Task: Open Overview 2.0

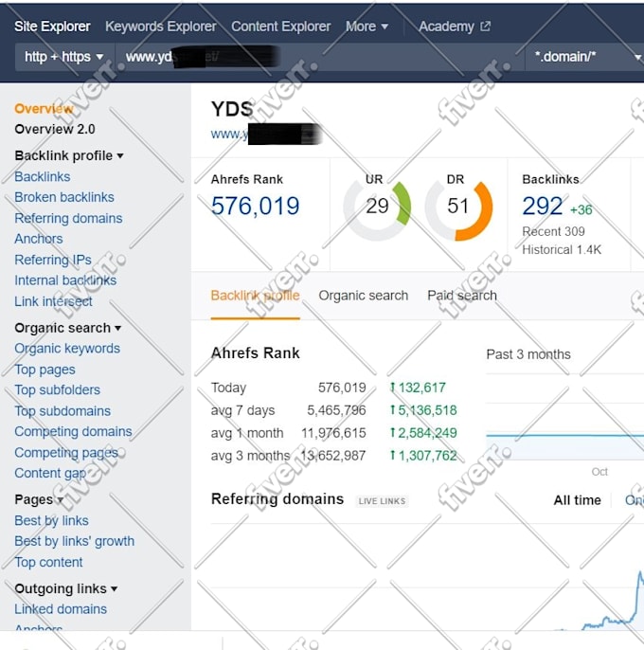Action: 55,129
